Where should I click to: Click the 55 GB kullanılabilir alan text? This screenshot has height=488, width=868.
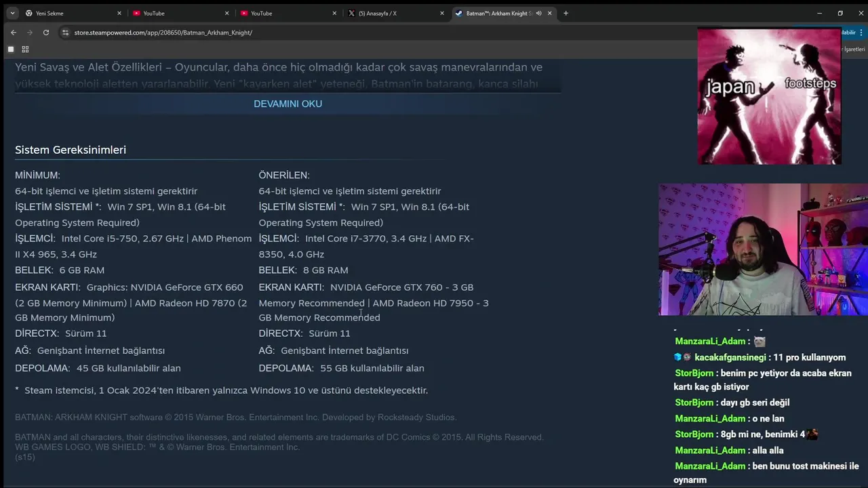372,369
